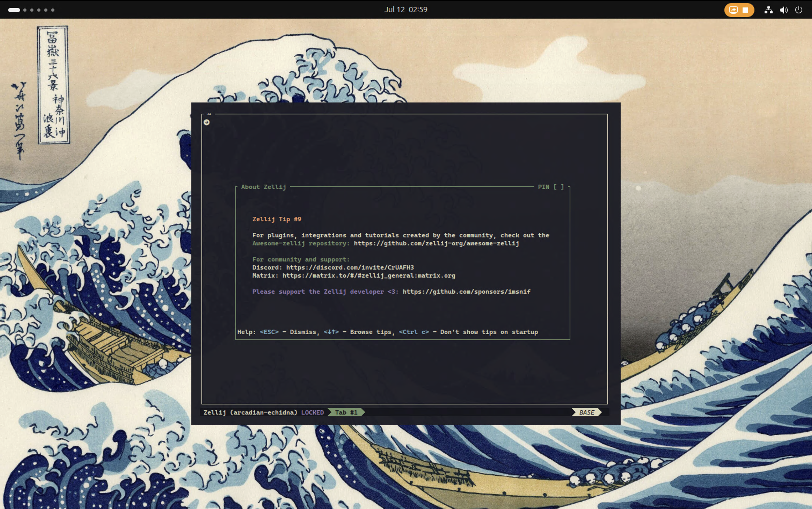Open the GitHub sponsors imsnif link

click(x=466, y=292)
